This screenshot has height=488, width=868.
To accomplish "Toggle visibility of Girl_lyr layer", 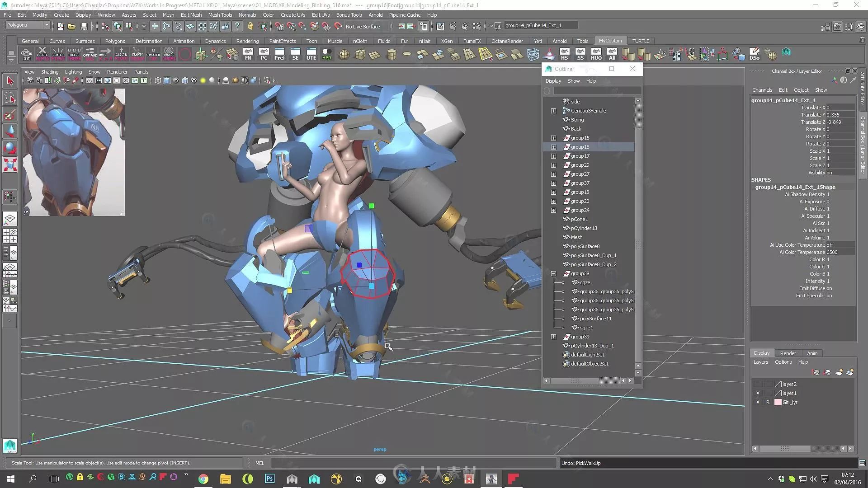I will (758, 402).
